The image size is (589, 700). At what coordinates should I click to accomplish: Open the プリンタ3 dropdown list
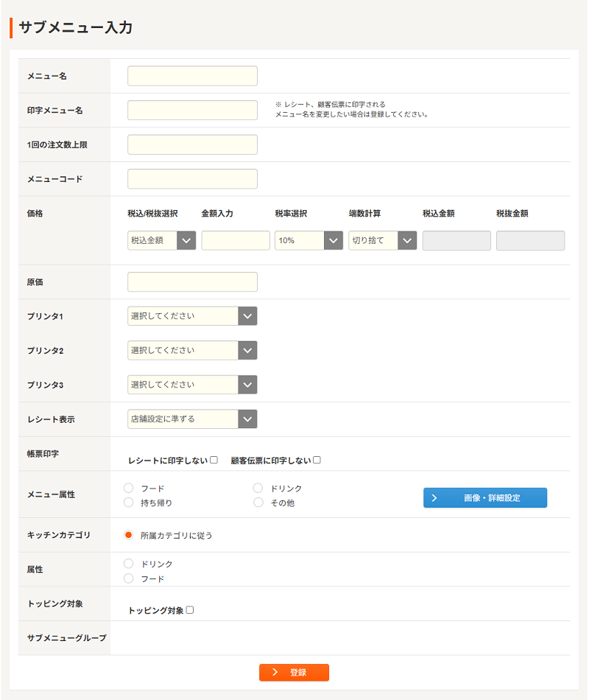192,385
